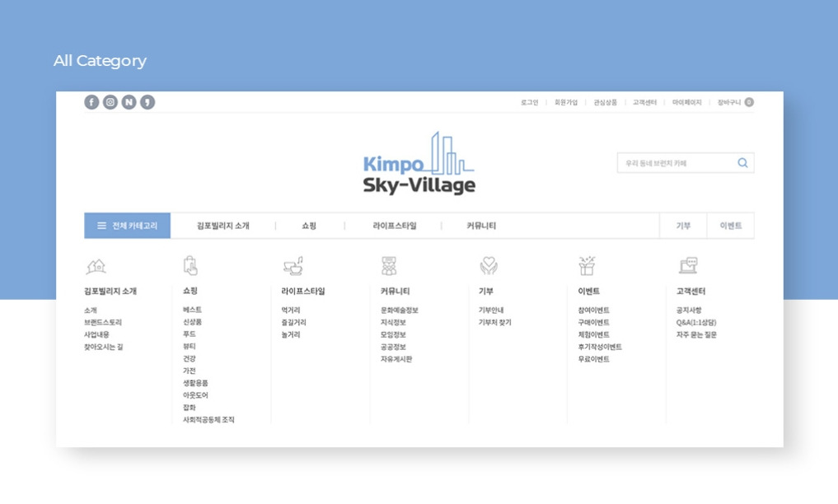Open 커뮤니티 in the main nav bar
This screenshot has height=504, width=838.
[481, 226]
